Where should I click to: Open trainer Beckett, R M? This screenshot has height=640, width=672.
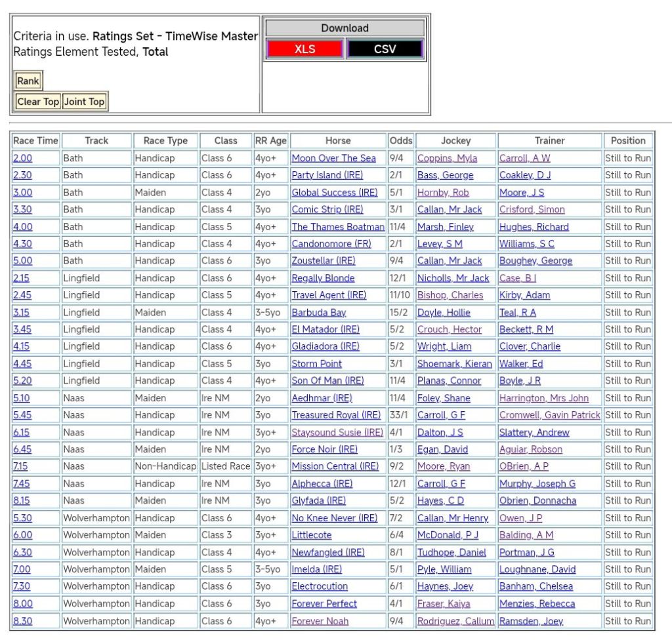click(526, 330)
